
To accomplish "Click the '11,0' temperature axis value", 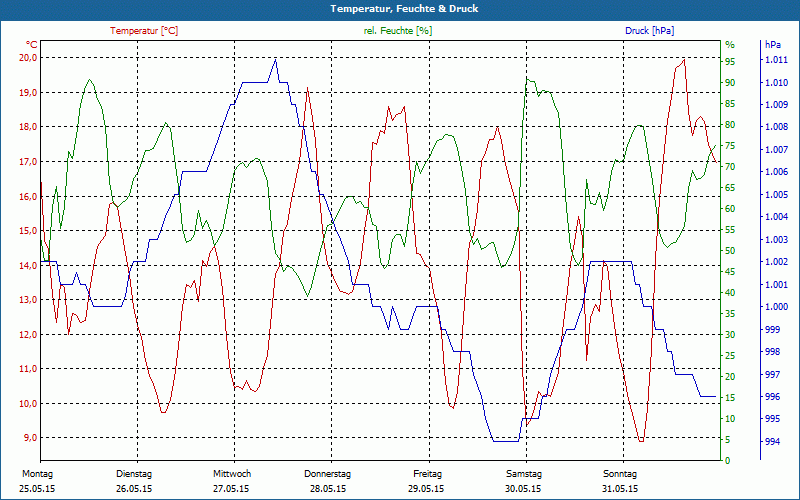I will point(28,368).
